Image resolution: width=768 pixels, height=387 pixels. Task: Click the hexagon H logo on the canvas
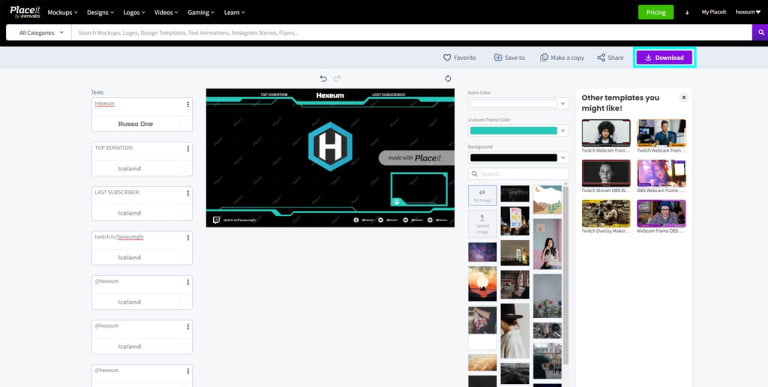pos(330,146)
